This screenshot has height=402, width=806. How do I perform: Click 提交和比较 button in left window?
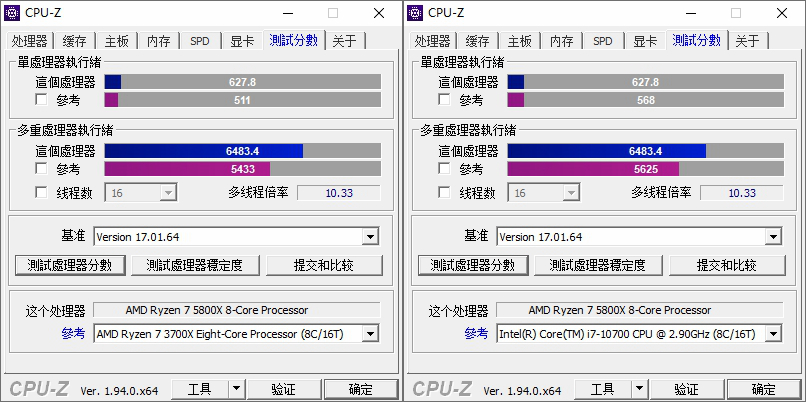[324, 265]
